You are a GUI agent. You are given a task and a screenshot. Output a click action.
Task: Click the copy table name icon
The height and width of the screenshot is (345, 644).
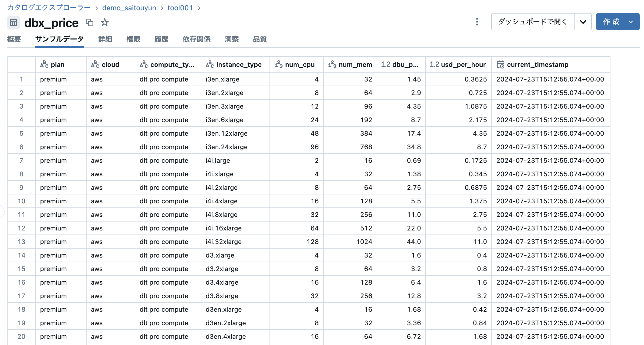(x=89, y=22)
